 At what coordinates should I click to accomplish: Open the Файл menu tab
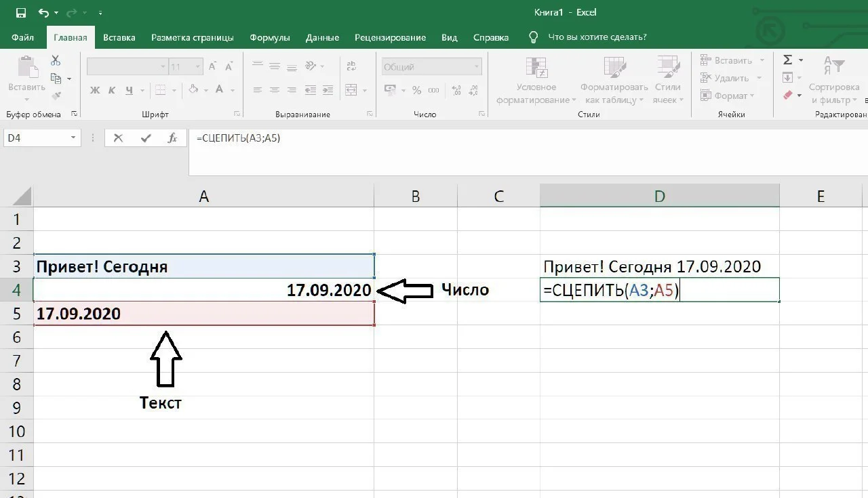22,37
